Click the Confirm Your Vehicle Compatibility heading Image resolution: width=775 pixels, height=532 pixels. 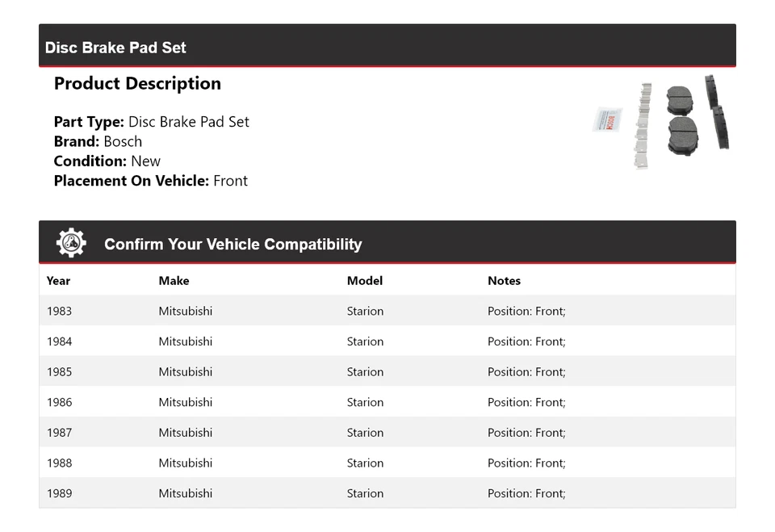(232, 245)
